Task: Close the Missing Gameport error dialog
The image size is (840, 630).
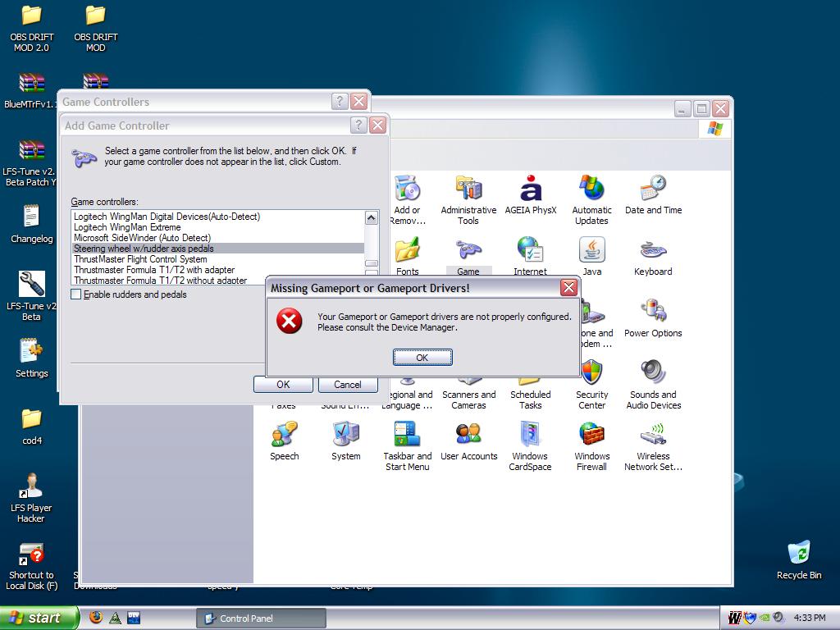Action: (568, 288)
